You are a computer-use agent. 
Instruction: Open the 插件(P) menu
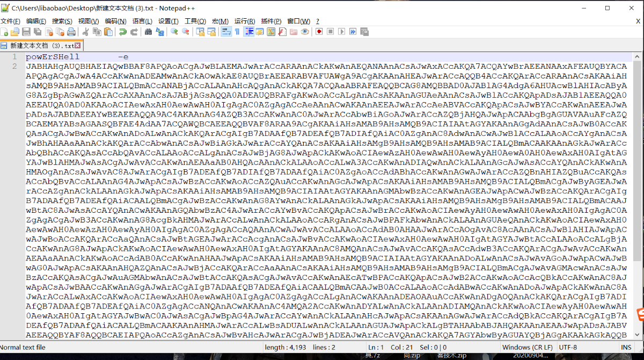point(271,21)
